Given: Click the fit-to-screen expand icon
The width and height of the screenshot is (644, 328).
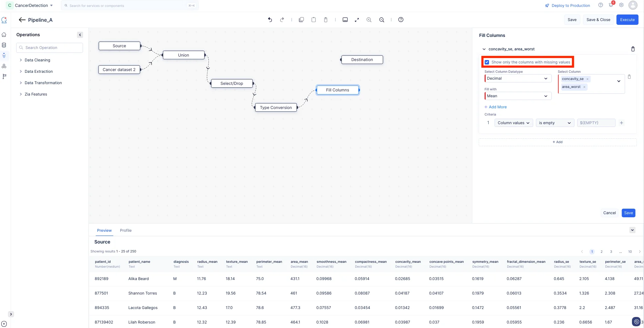Looking at the screenshot, I should point(357,20).
